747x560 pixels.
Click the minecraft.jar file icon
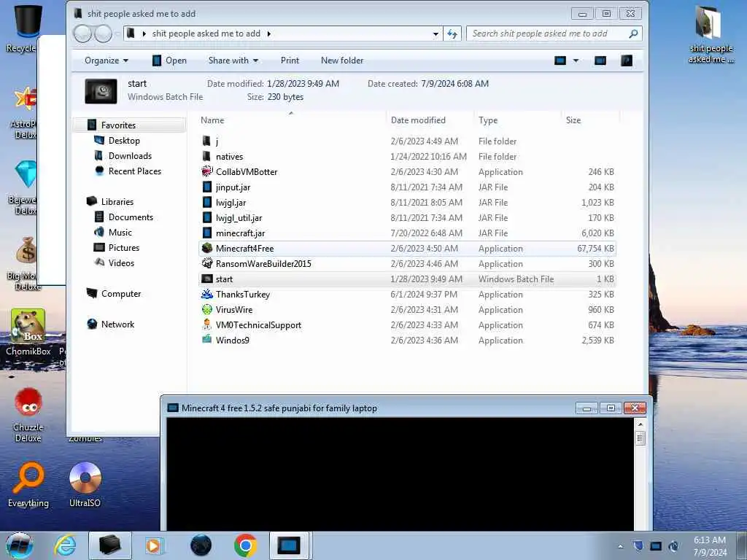click(x=206, y=233)
